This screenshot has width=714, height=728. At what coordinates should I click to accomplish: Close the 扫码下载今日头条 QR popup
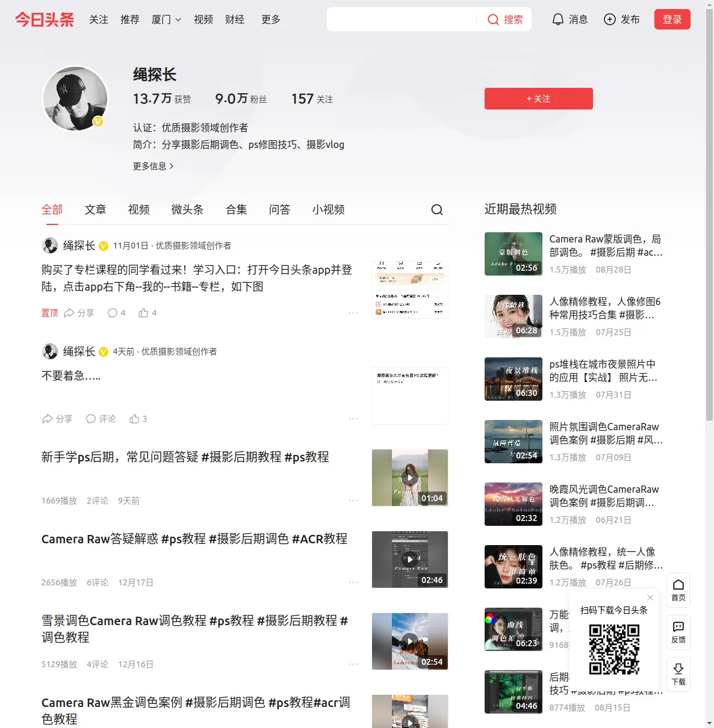coord(650,597)
